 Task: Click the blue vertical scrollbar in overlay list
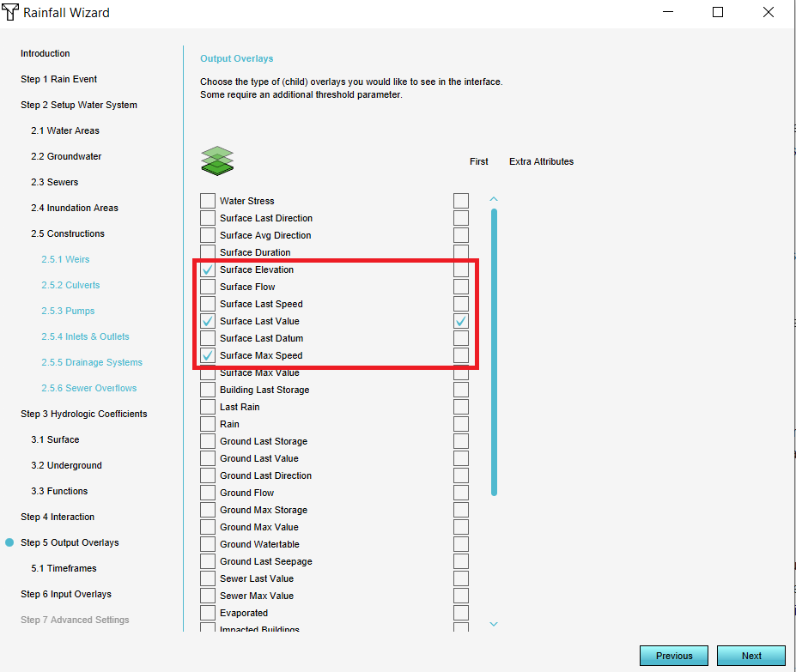pos(494,352)
